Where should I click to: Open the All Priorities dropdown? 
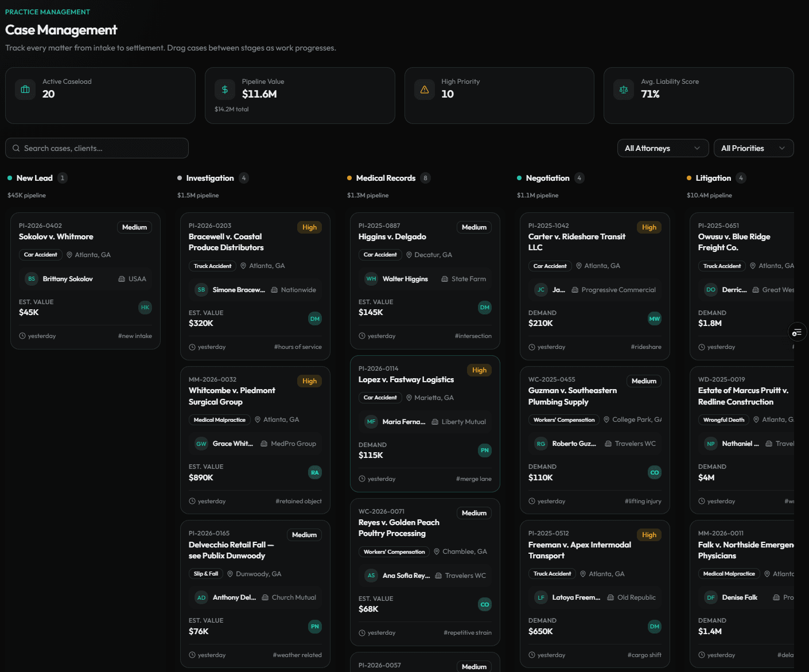pyautogui.click(x=753, y=148)
